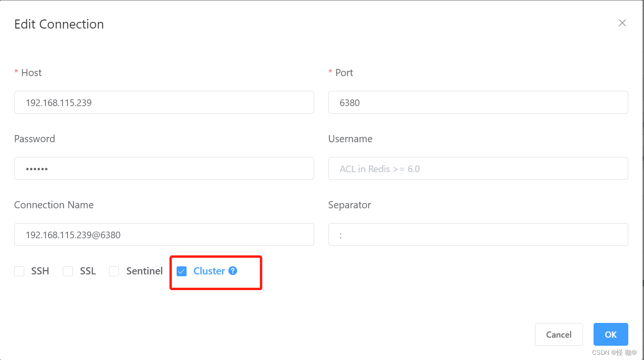Focus the Separator input field
Viewport: 644px width, 360px height.
coord(478,234)
